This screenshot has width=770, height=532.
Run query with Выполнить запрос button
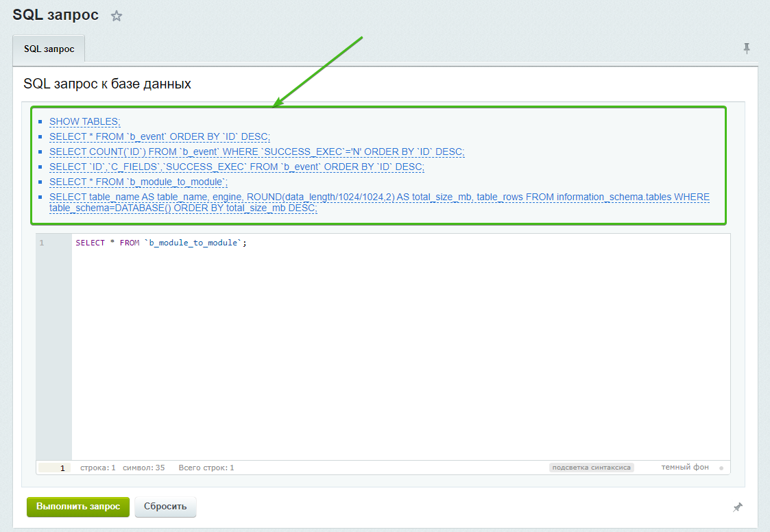(x=78, y=507)
